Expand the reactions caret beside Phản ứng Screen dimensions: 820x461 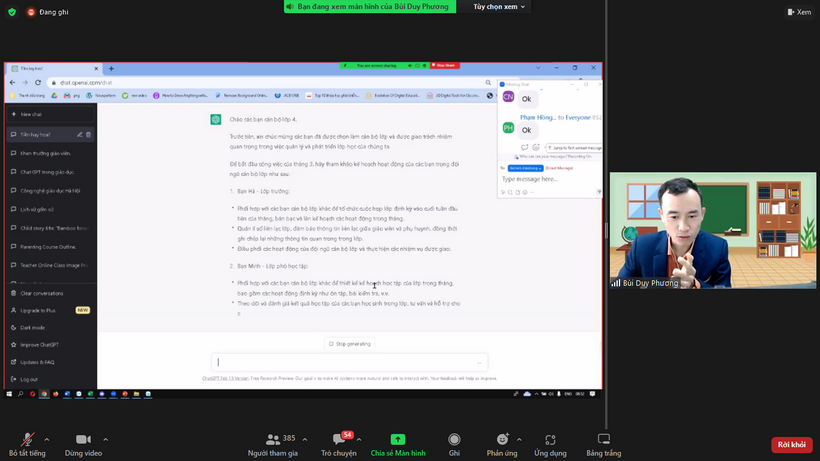(x=519, y=440)
